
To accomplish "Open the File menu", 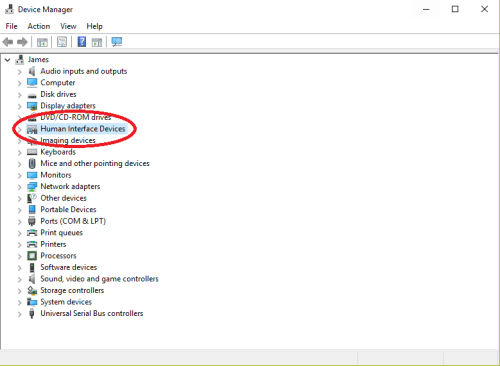I will 11,26.
